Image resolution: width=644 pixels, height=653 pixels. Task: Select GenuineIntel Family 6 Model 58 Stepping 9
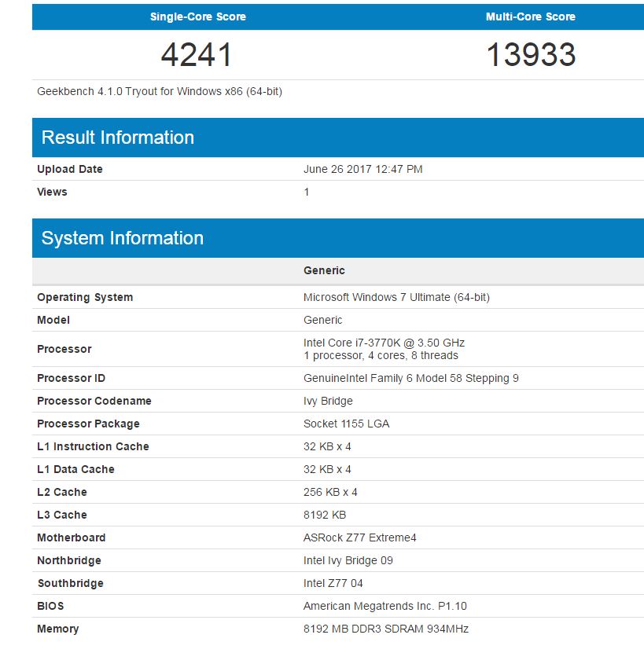(411, 378)
